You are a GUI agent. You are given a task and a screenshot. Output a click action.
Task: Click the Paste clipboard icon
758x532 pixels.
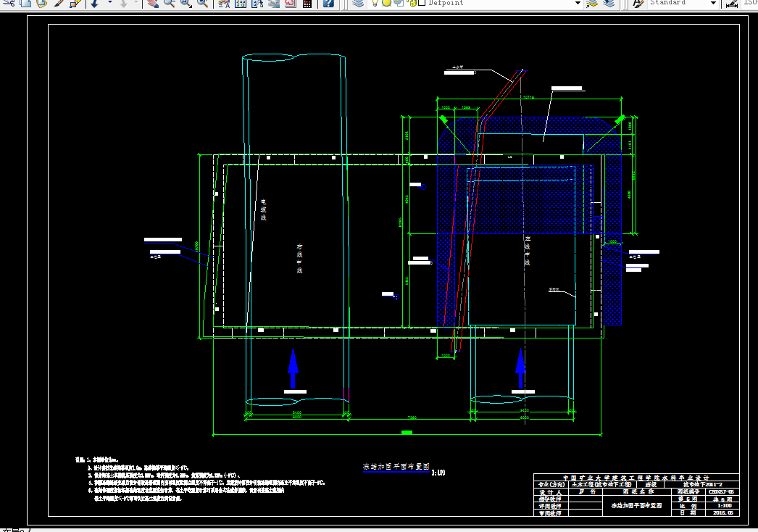click(41, 3)
